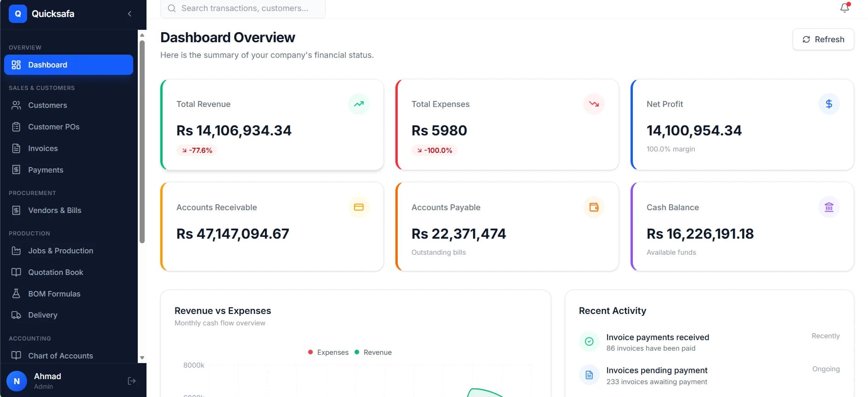Click the logout icon beside Ahmad
The width and height of the screenshot is (868, 397).
pos(132,381)
